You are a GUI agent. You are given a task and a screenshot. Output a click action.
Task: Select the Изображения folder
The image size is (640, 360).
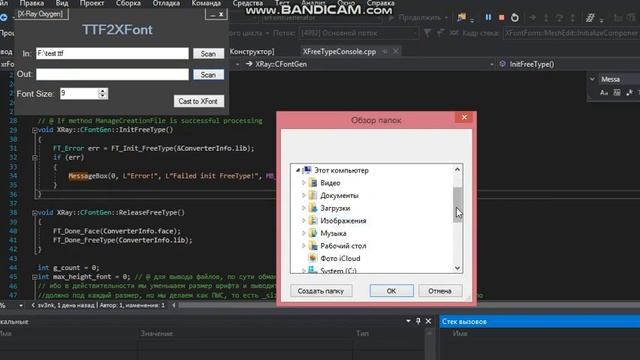click(x=343, y=221)
